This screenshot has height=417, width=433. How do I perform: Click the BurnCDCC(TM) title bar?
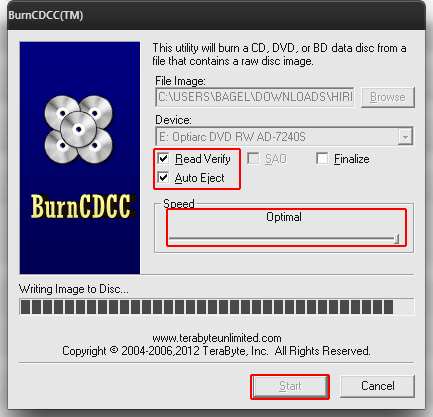[x=217, y=15]
